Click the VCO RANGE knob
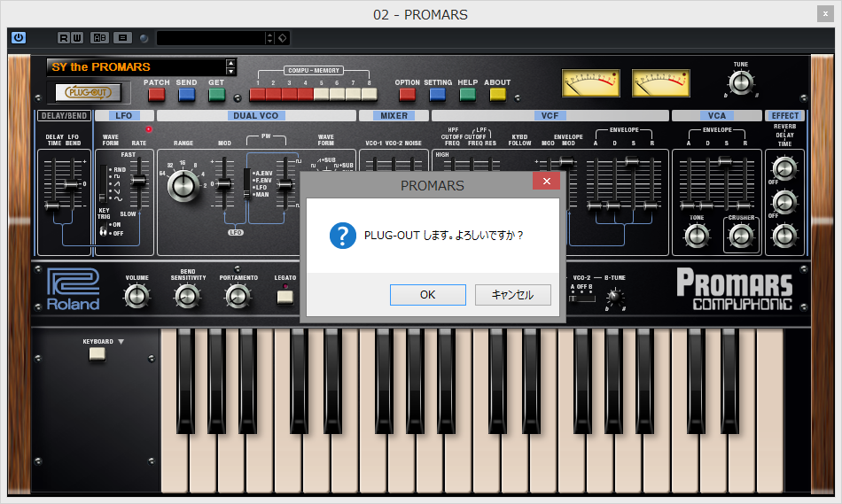This screenshot has width=842, height=504. click(x=183, y=185)
